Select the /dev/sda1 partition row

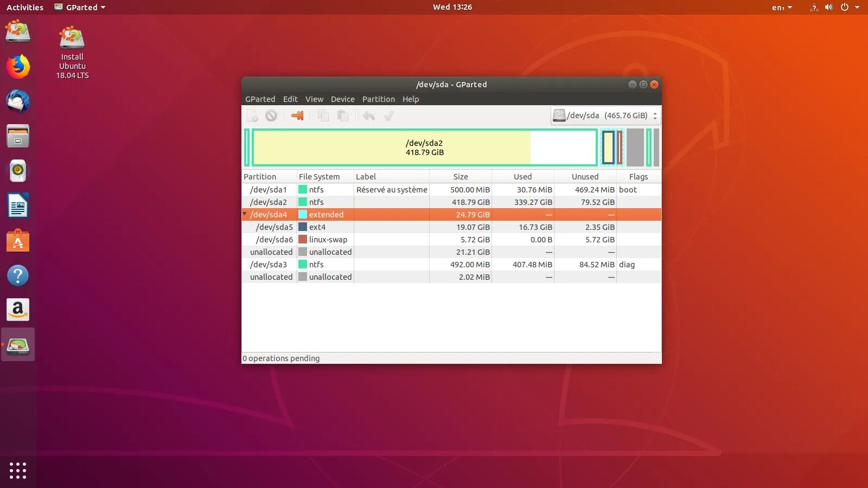click(451, 189)
